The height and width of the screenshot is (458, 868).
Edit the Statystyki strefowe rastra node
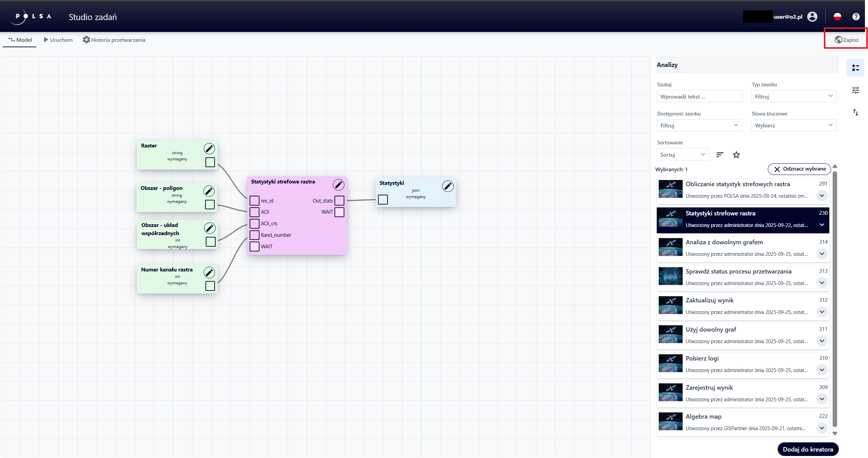(338, 184)
